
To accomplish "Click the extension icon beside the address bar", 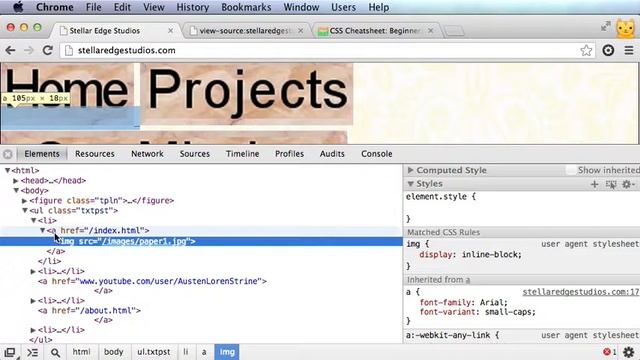I will 608,50.
